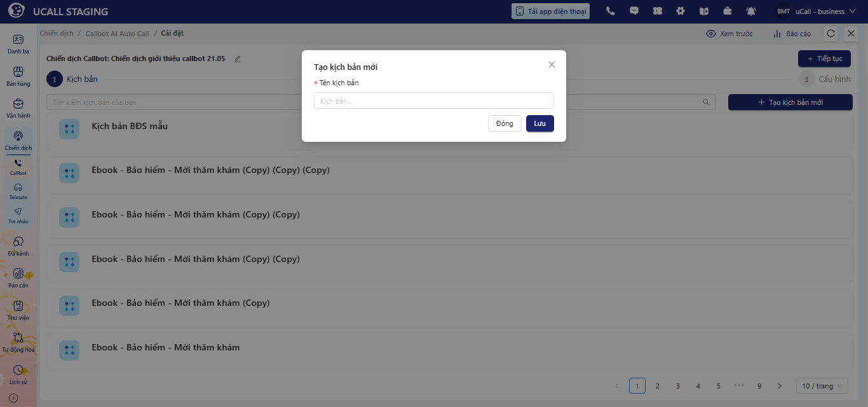Click the pagination ellipsis jump button
The image size is (868, 407).
(739, 386)
